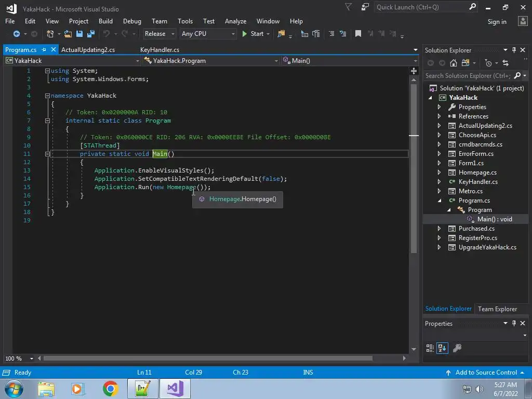Open the Start button dropdown arrow
The width and height of the screenshot is (532, 399).
click(268, 34)
